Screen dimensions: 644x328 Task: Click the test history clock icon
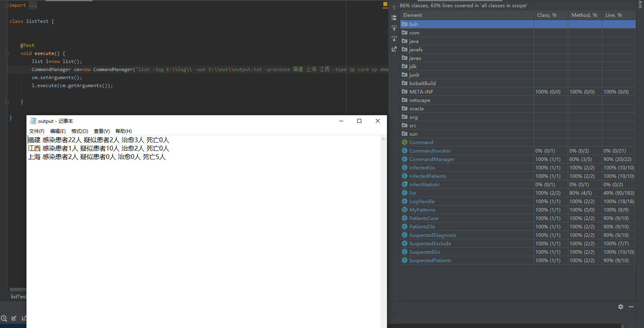[4, 318]
